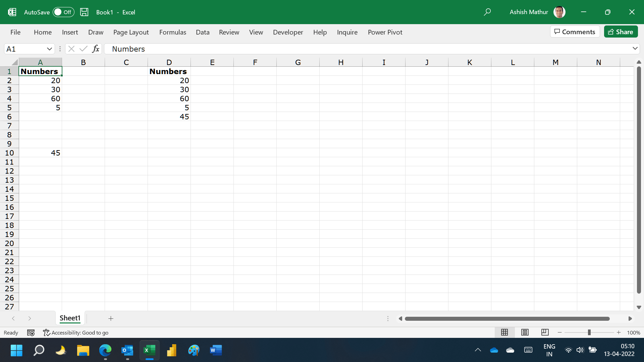Click the formula bar showing Numbers
This screenshot has width=644, height=362.
[367, 49]
